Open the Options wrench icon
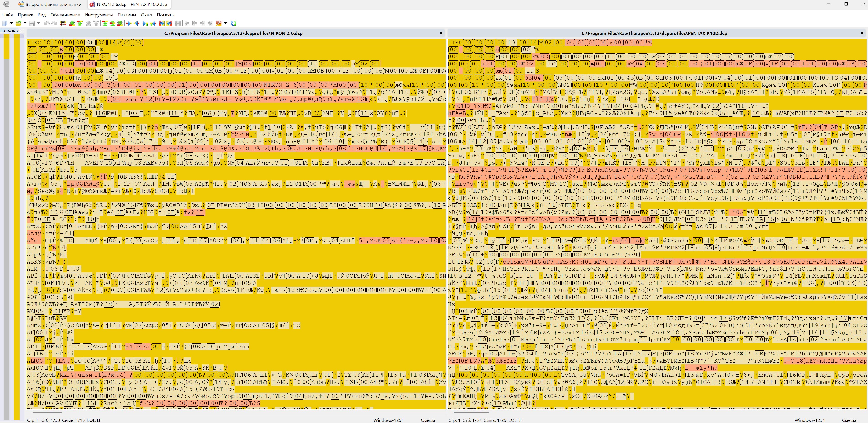Image resolution: width=868 pixels, height=423 pixels. click(x=219, y=23)
